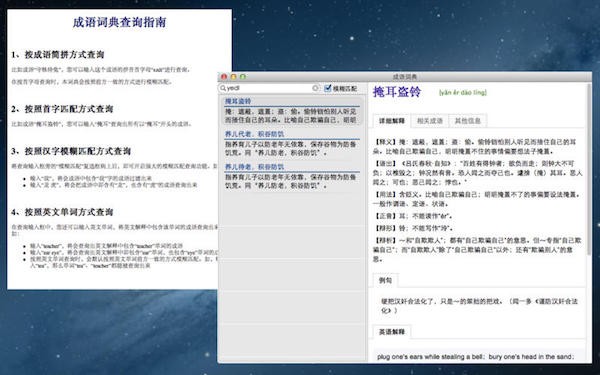
Task: Close the 成语词典 window with the red button
Action: (224, 77)
